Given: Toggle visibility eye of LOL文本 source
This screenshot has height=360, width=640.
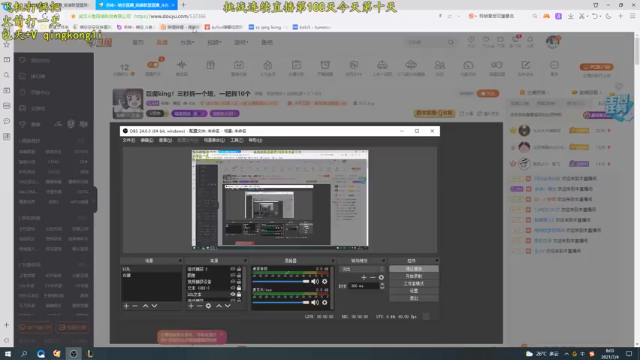Looking at the screenshot, I should [x=233, y=294].
